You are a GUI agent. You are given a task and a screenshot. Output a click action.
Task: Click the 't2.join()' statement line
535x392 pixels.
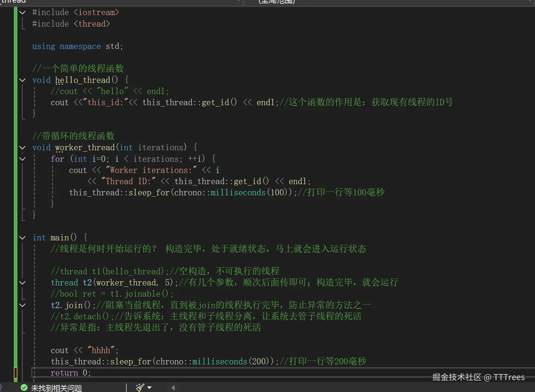[x=211, y=305]
